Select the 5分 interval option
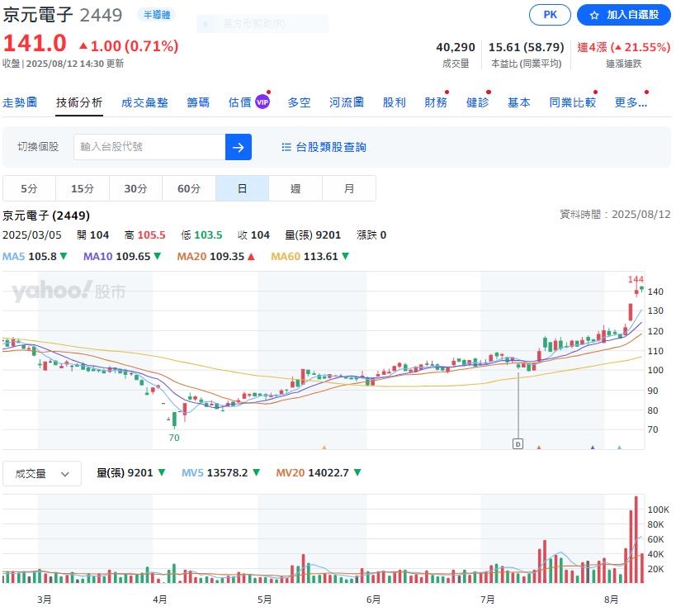 coord(29,188)
